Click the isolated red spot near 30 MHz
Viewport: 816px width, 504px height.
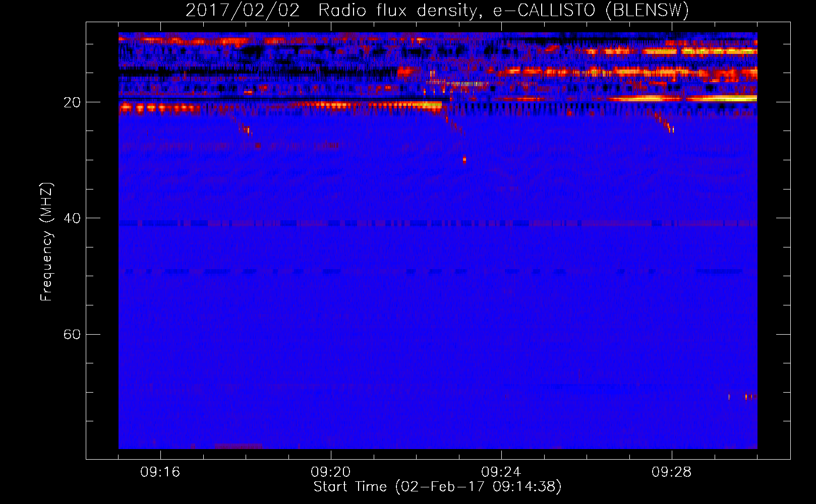464,160
